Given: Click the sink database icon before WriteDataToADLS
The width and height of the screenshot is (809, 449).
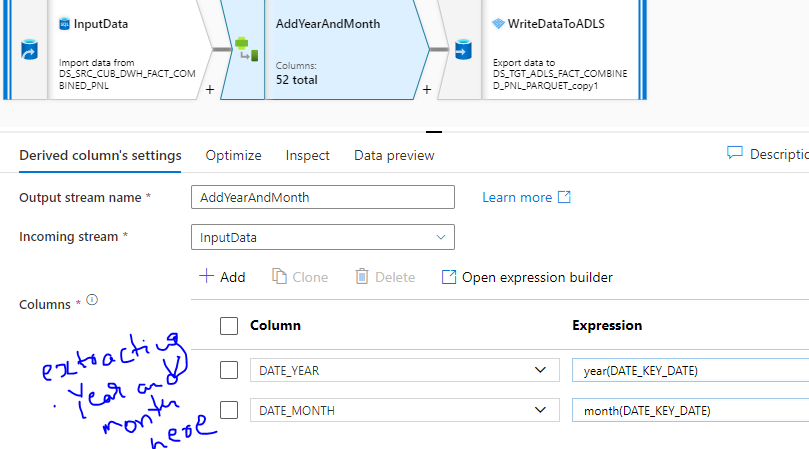Looking at the screenshot, I should [x=463, y=50].
